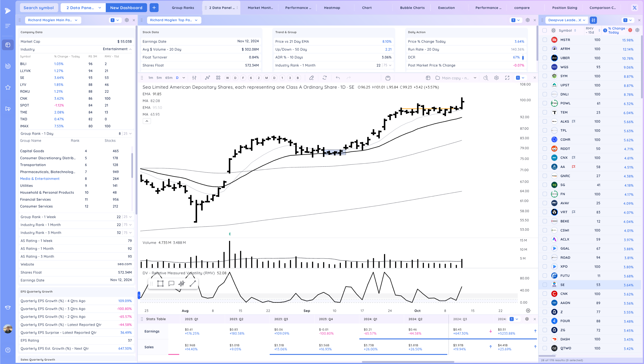The width and height of the screenshot is (644, 364).
Task: Open the screener filter sliders icon
Action: point(593,20)
